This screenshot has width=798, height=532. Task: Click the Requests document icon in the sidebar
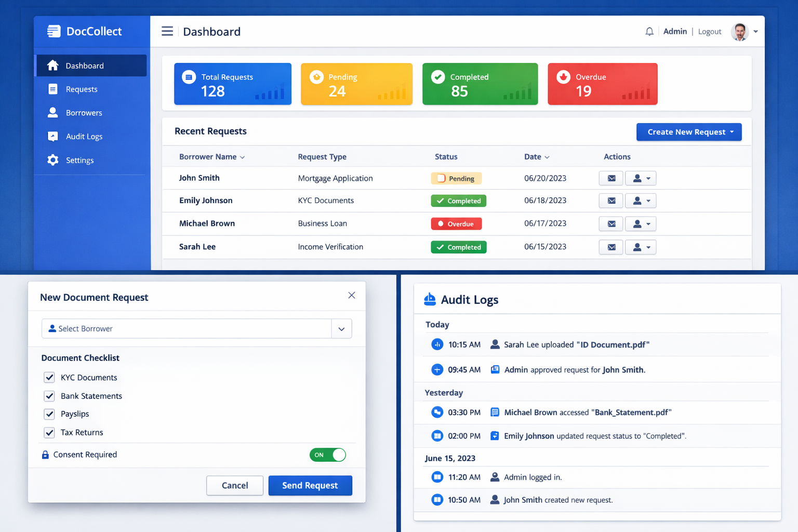pyautogui.click(x=52, y=89)
